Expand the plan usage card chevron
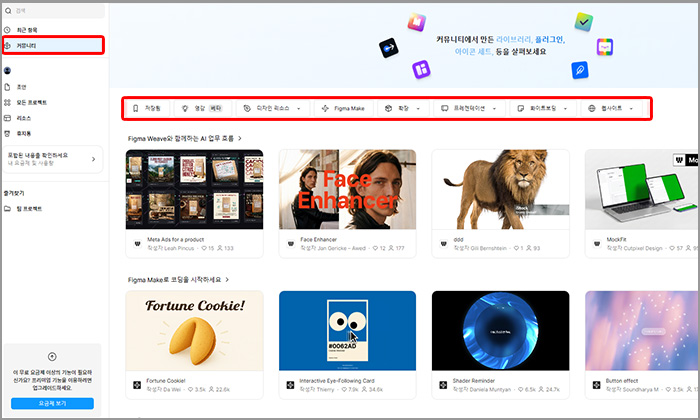This screenshot has width=700, height=420. (93, 159)
